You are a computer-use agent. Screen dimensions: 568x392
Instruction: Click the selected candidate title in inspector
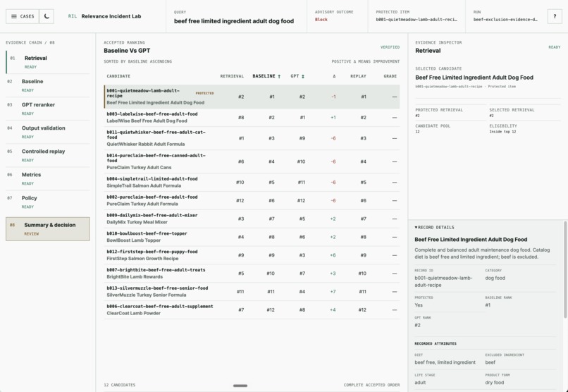pyautogui.click(x=474, y=78)
